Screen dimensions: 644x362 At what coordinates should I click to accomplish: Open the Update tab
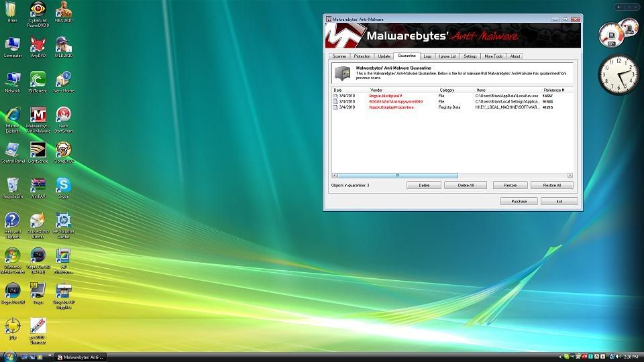(x=384, y=56)
